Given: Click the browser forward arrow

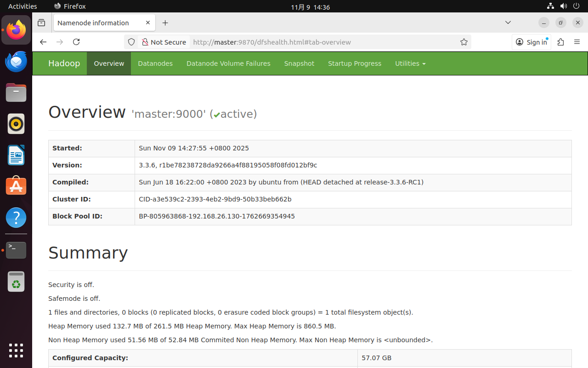Looking at the screenshot, I should click(x=60, y=42).
